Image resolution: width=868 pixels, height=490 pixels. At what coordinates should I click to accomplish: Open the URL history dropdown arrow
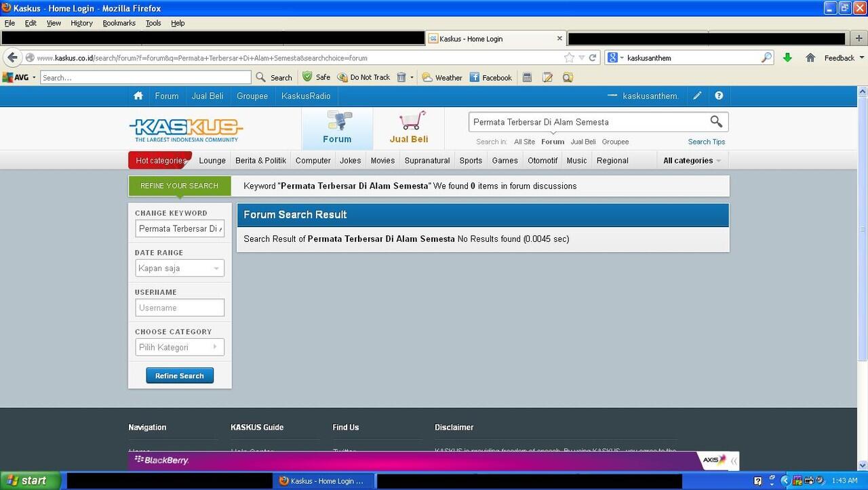(x=581, y=58)
